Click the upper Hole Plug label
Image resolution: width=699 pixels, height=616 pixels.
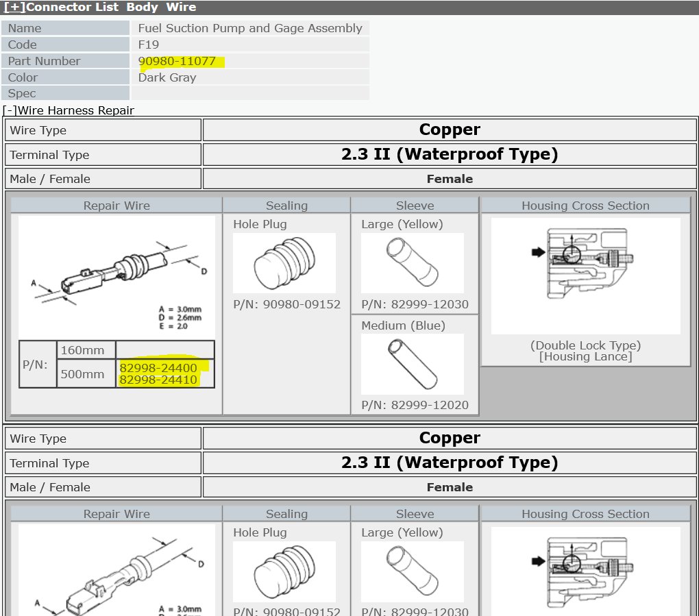[x=260, y=224]
